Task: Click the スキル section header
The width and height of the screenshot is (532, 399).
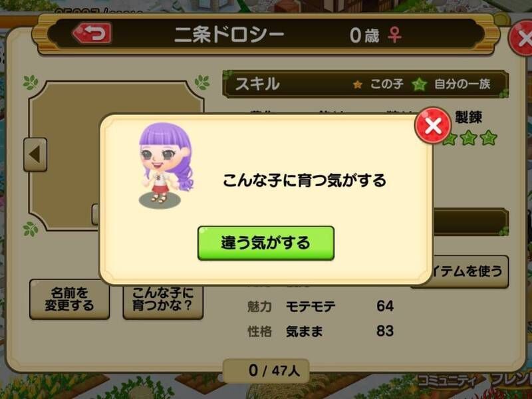Action: (x=257, y=84)
